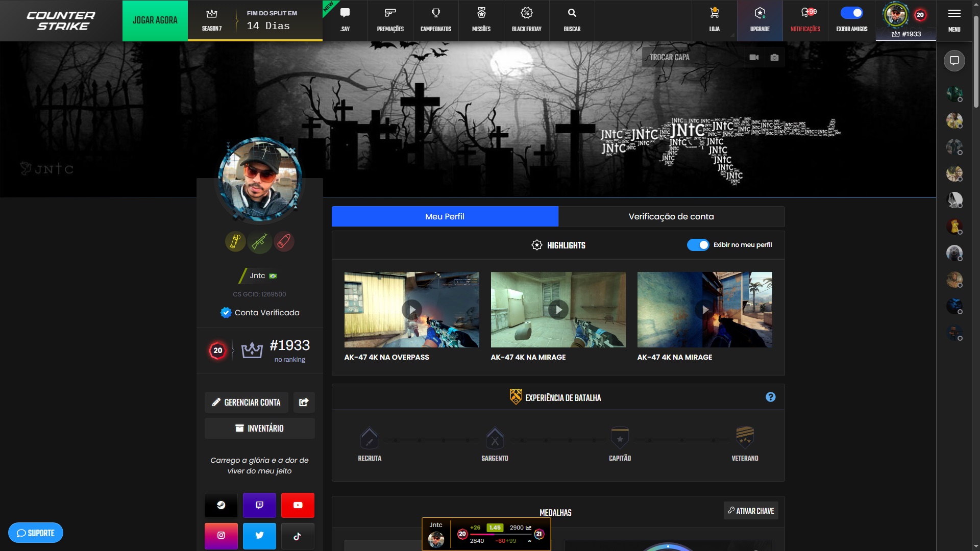
Task: Expand Season 7 ranking section
Action: click(x=212, y=20)
